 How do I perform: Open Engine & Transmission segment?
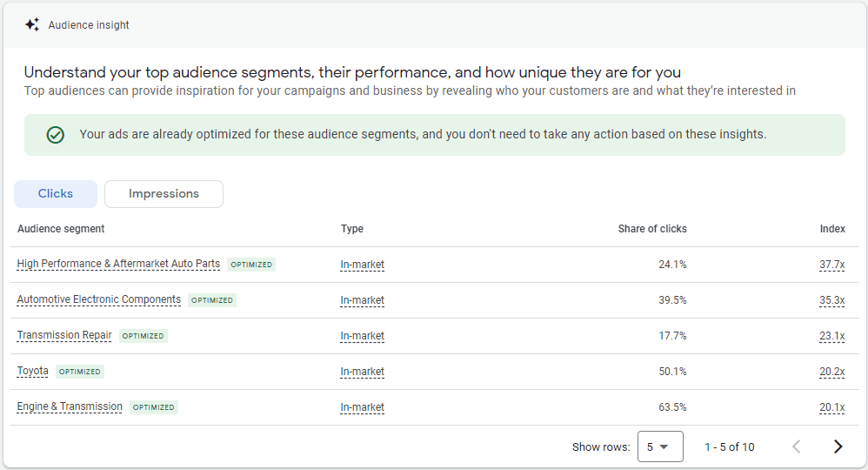pyautogui.click(x=70, y=406)
